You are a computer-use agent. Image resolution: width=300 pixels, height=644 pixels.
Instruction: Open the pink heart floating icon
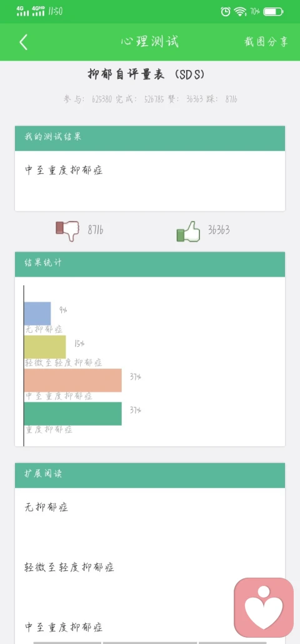[x=264, y=608]
